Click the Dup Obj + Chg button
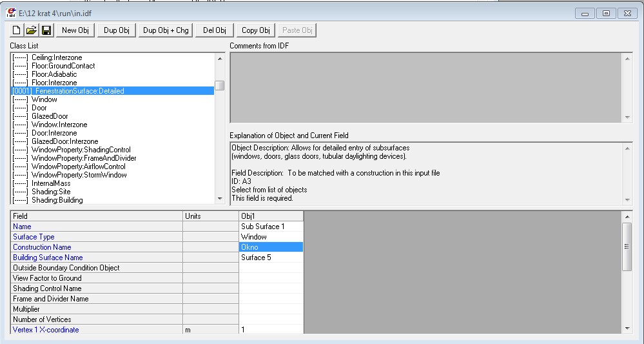The width and height of the screenshot is (644, 344). [x=166, y=30]
